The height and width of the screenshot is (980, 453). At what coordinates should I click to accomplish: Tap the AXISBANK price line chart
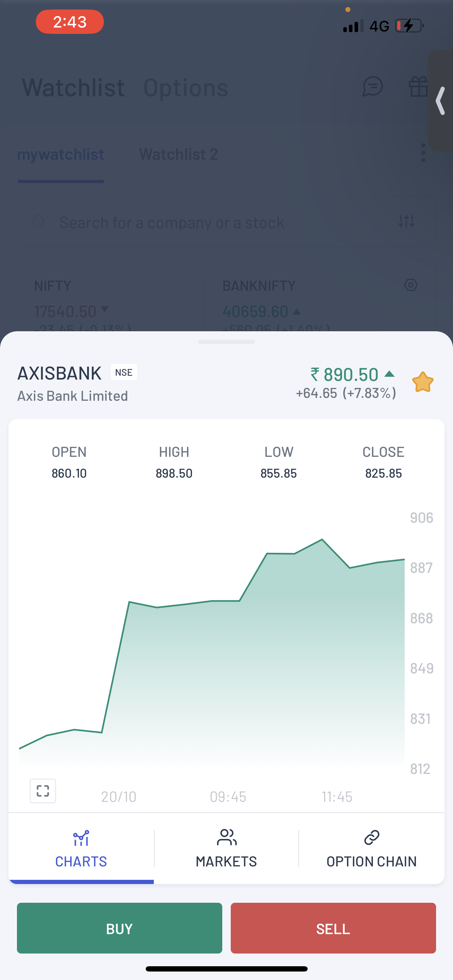click(213, 647)
